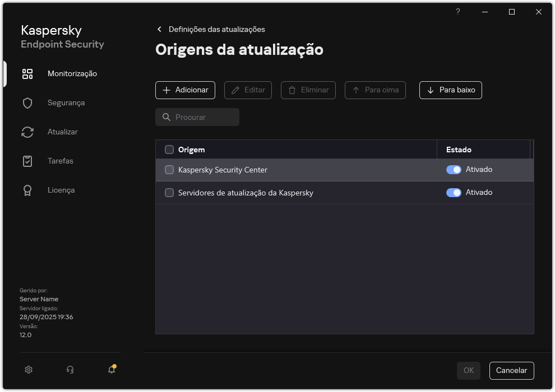Open the Licença section
This screenshot has height=392, width=555.
[61, 190]
